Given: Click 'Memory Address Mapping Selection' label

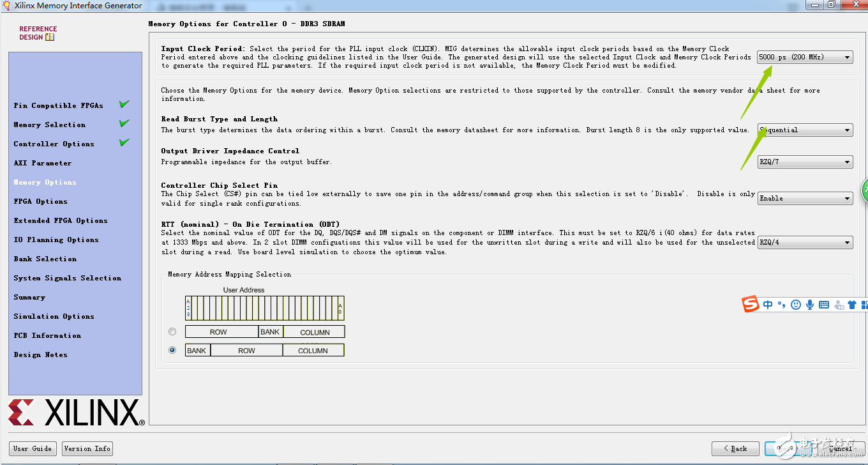Looking at the screenshot, I should pos(229,274).
